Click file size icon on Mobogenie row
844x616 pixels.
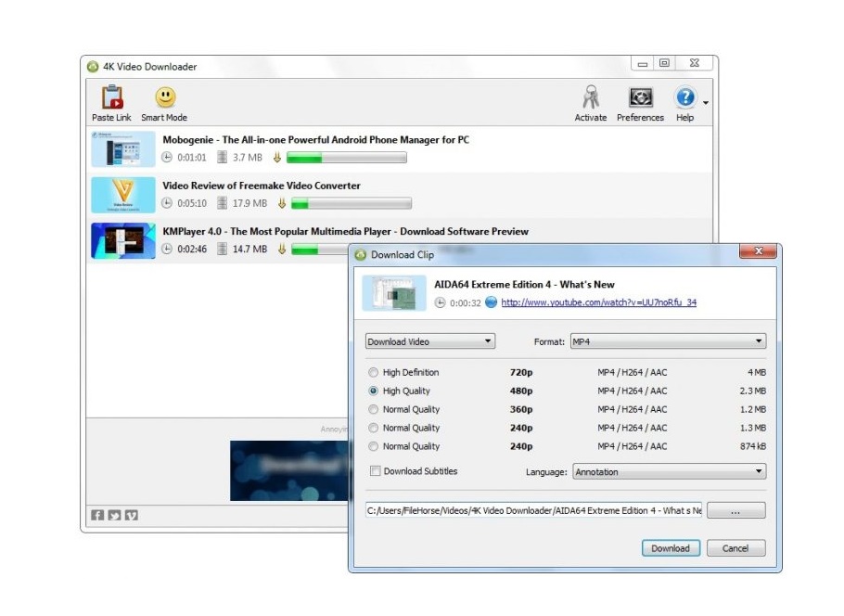222,157
